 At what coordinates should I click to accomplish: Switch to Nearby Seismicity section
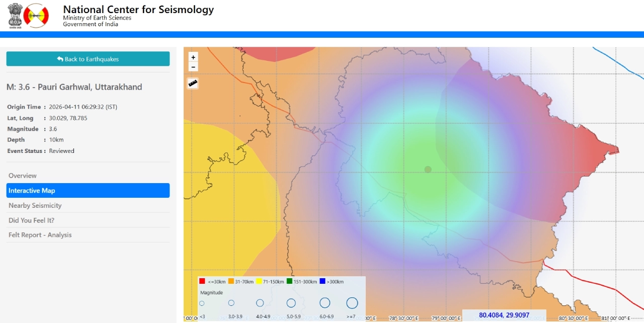35,205
